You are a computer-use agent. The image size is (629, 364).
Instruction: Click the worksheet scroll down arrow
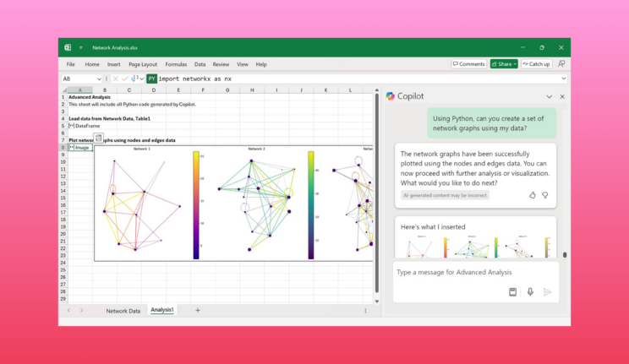377,301
